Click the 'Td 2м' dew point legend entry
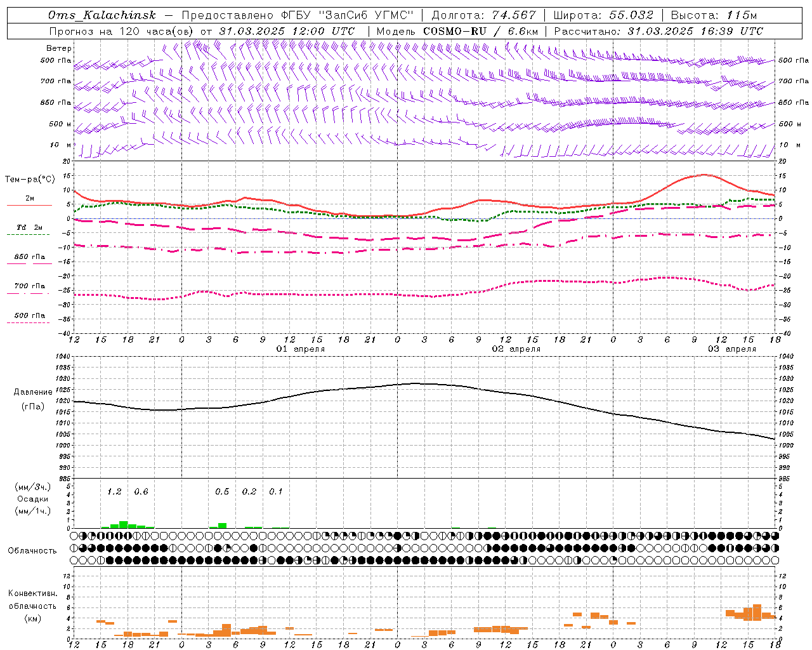 (x=30, y=227)
